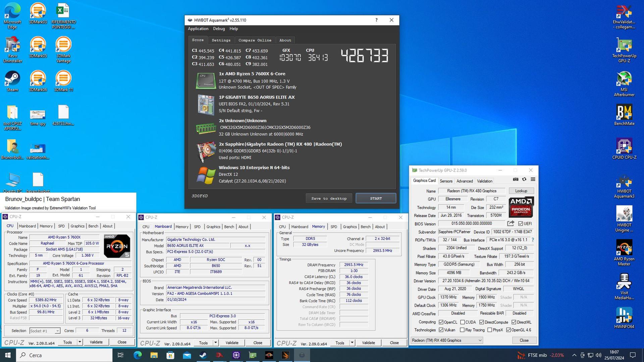Image resolution: width=644 pixels, height=362 pixels.
Task: Open the 3DMark03 desktop shortcut
Action: [38, 13]
